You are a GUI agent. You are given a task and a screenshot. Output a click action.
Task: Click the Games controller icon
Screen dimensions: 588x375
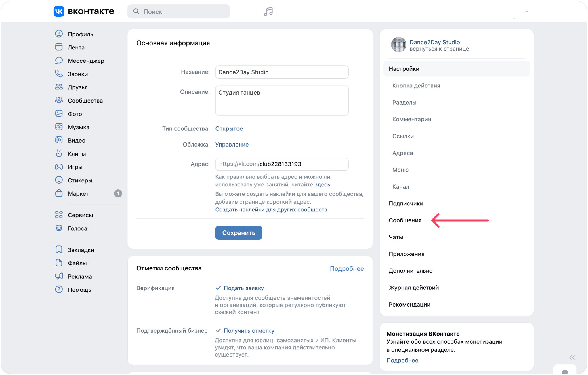[x=59, y=167]
